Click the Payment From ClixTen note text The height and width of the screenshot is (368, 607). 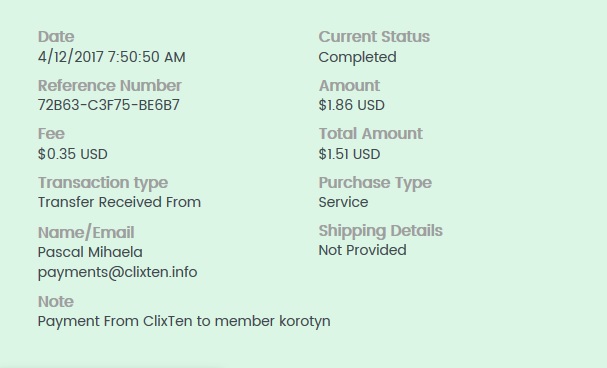tap(184, 322)
